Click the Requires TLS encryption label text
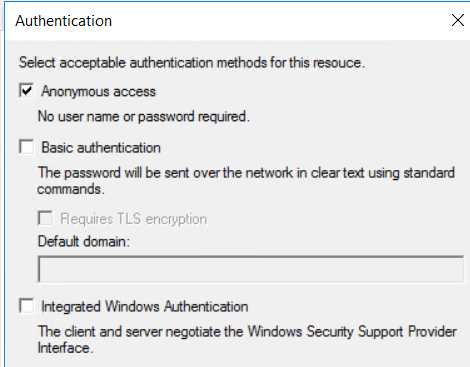Image resolution: width=470 pixels, height=367 pixels. point(134,219)
